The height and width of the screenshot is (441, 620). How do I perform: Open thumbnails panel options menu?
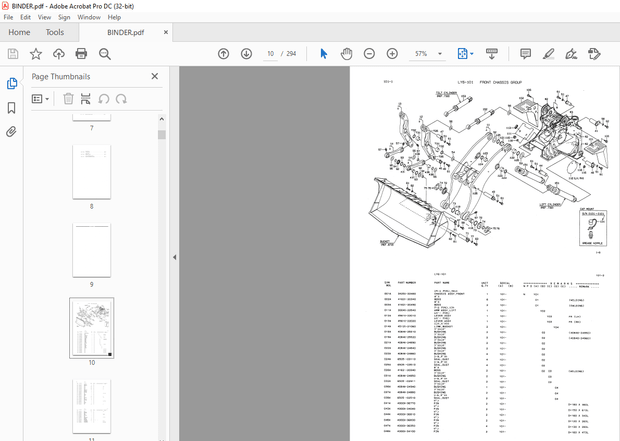[x=40, y=99]
